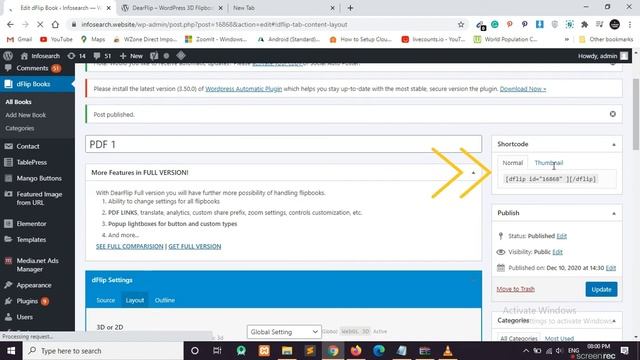Click the PDF 1 title field
This screenshot has height=360, width=640.
[x=284, y=144]
